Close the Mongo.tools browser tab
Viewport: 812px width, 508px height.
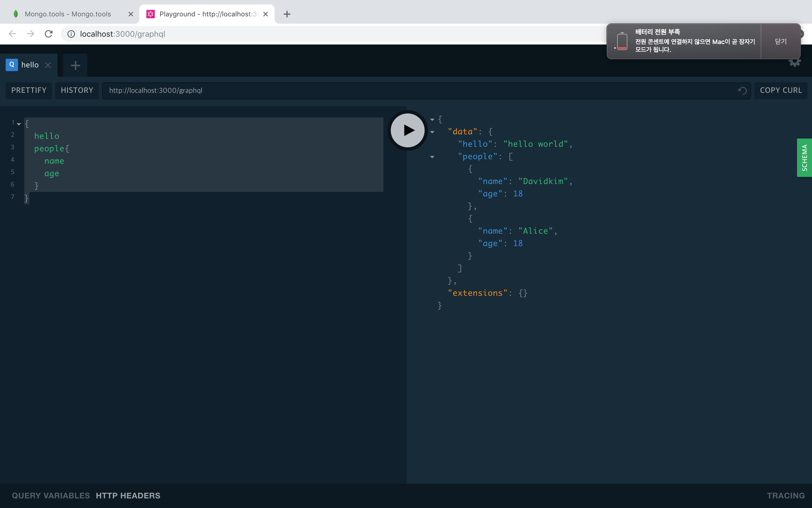tap(131, 14)
